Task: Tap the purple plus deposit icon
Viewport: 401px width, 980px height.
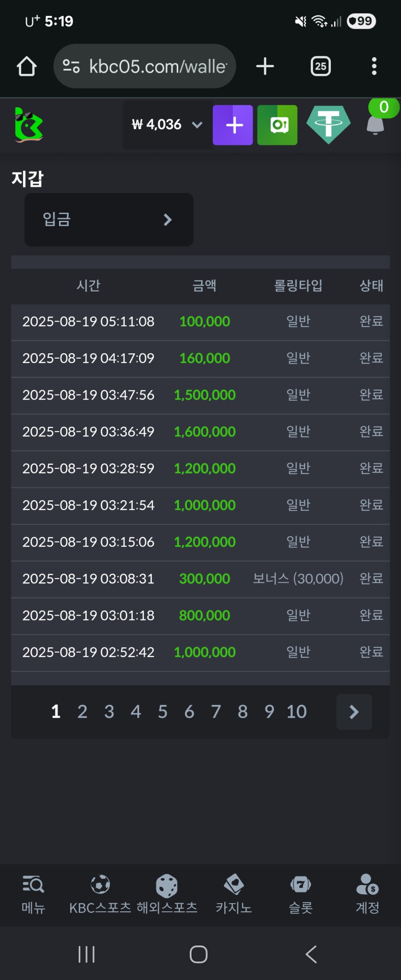Action: click(233, 125)
